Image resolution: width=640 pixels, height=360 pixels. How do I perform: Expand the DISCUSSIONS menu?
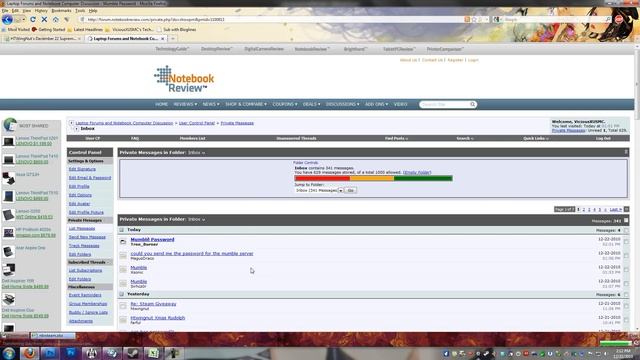point(342,104)
